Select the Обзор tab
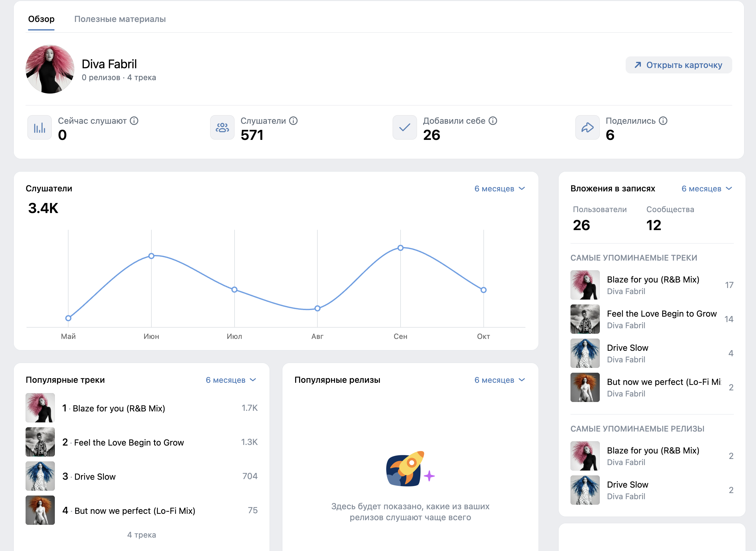756x551 pixels. (x=41, y=19)
